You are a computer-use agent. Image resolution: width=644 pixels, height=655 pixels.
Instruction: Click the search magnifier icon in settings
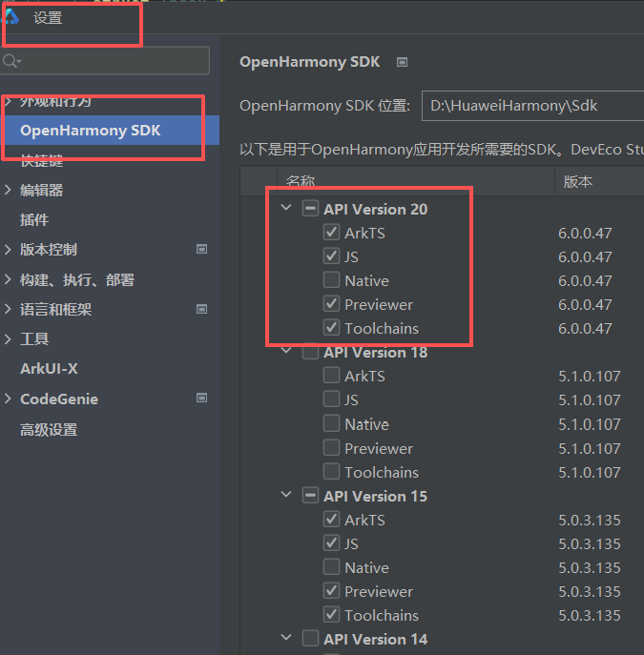click(x=10, y=61)
